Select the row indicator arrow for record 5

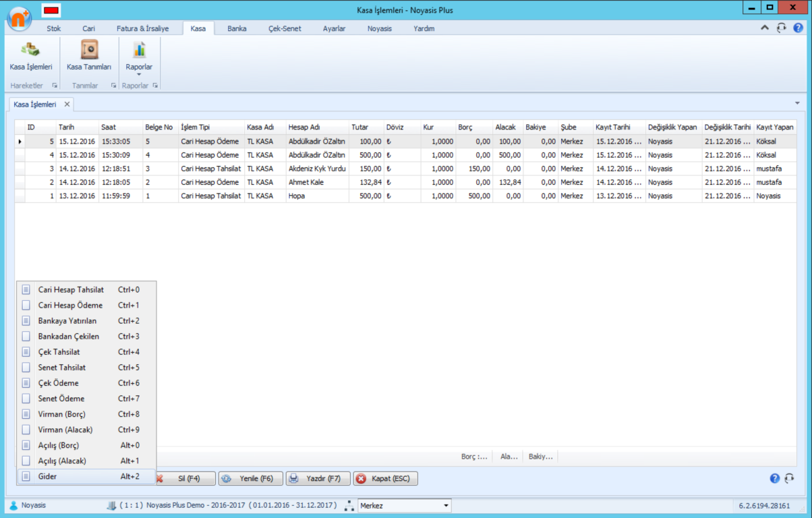pyautogui.click(x=20, y=142)
